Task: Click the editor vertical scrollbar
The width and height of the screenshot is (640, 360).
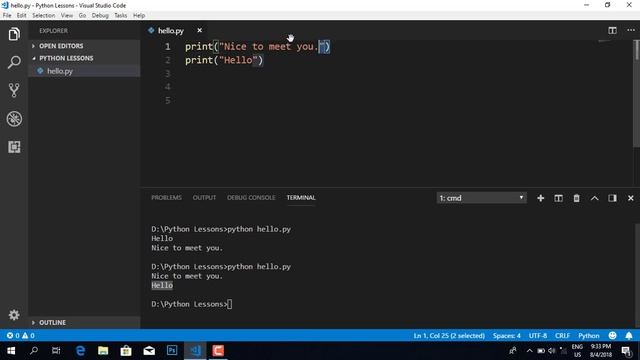Action: [x=637, y=94]
